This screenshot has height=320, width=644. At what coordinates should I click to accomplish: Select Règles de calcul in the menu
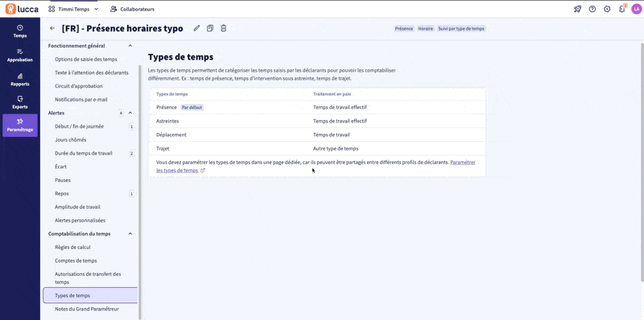tap(72, 247)
